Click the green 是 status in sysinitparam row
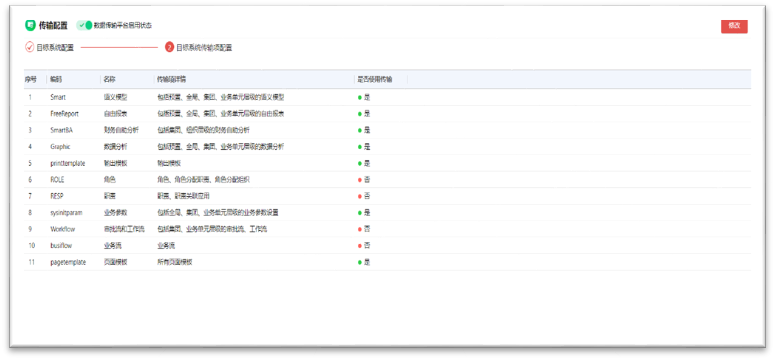Viewport: 776px width, 360px height. click(364, 213)
